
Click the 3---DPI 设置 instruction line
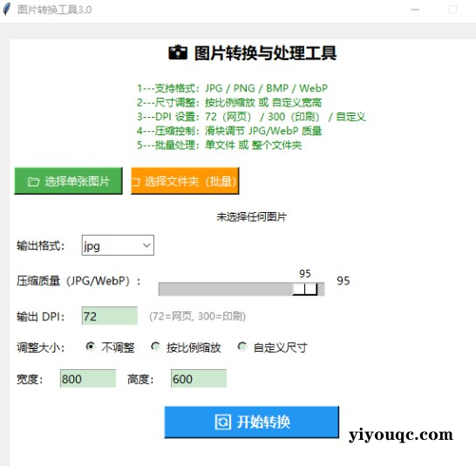(251, 117)
